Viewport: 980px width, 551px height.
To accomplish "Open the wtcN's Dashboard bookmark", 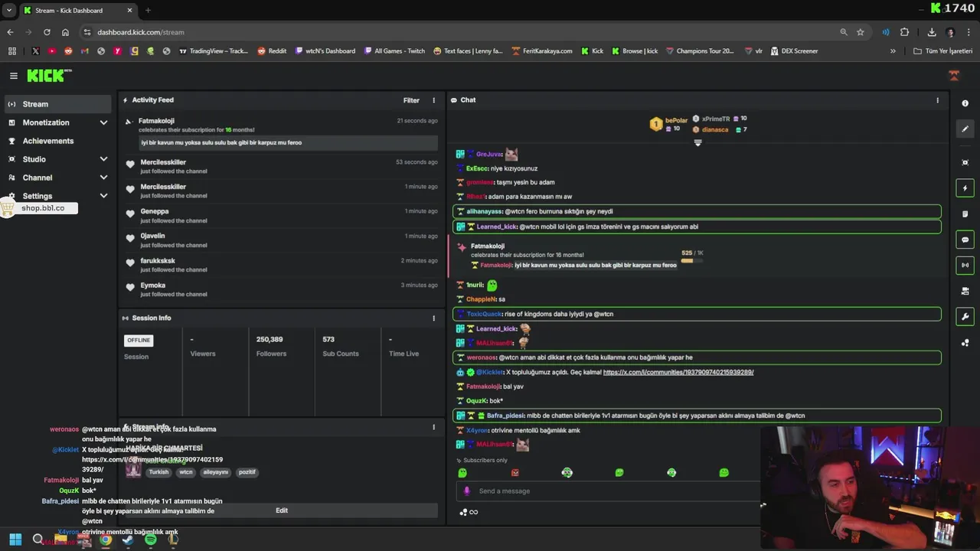I will tap(325, 51).
